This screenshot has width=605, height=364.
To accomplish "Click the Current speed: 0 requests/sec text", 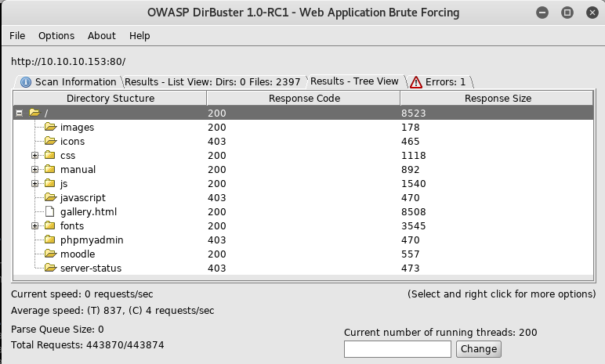I will pos(82,294).
